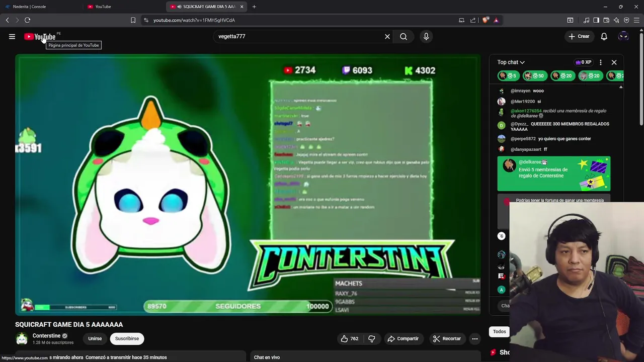
Task: Click the @Mer19200 chat username
Action: [x=523, y=102]
